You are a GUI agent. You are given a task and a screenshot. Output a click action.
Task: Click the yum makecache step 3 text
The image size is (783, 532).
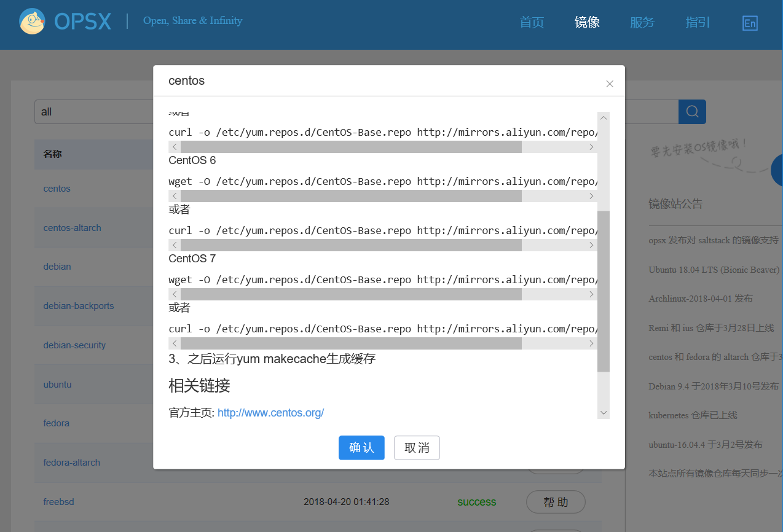(x=272, y=359)
